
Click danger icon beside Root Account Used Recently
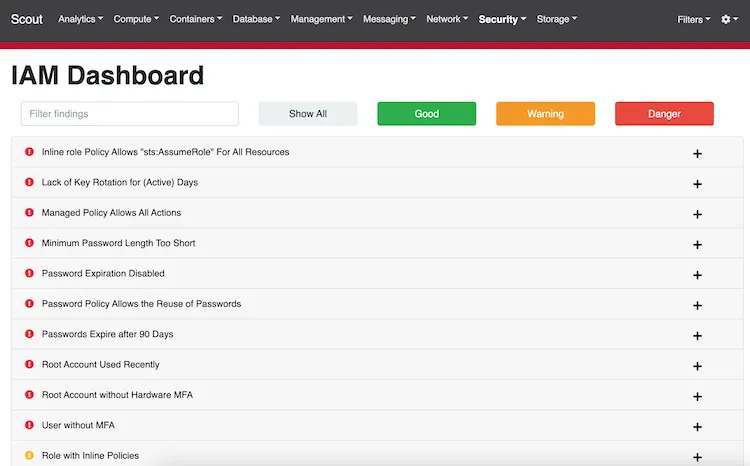29,365
